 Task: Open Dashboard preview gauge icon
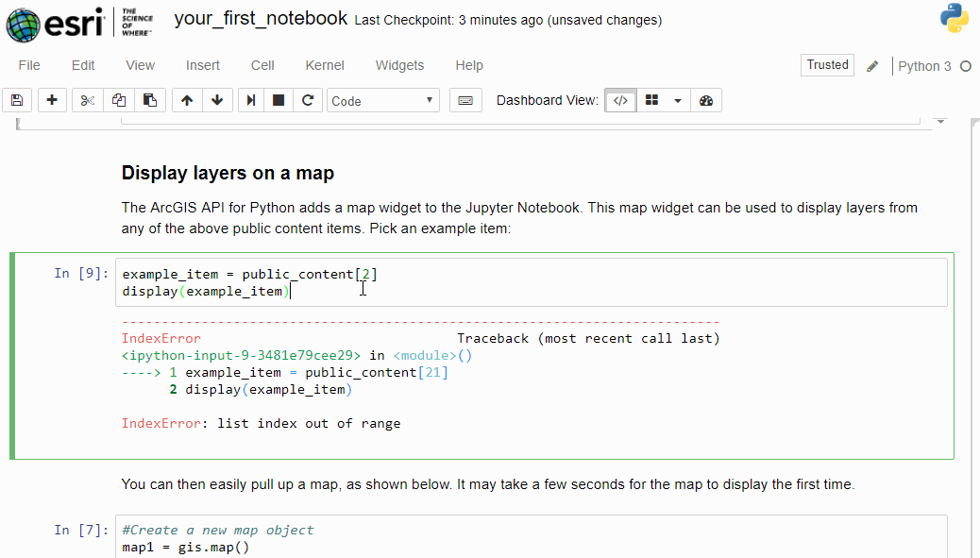tap(706, 101)
